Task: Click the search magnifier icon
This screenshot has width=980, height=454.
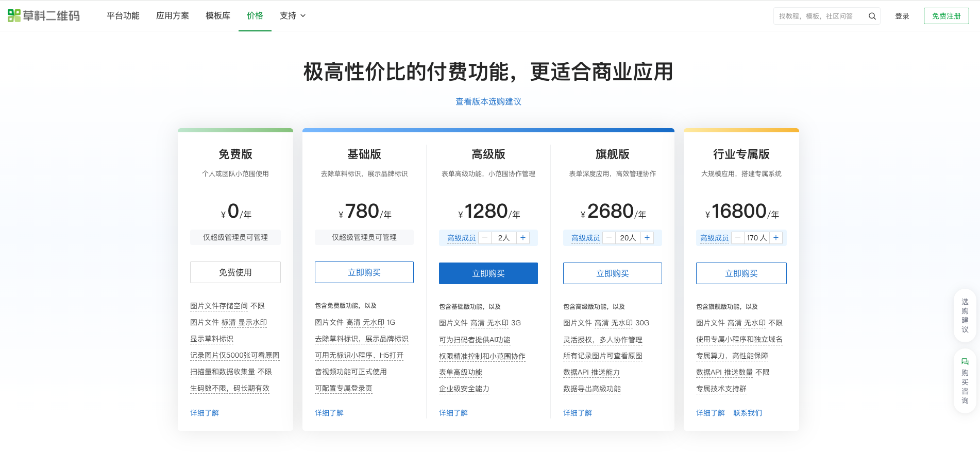Action: (x=872, y=16)
